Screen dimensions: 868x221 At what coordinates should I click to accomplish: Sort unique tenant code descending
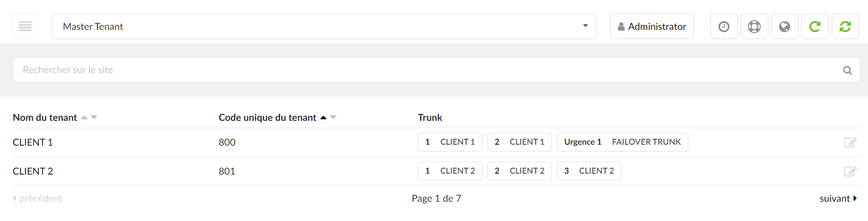tap(334, 118)
